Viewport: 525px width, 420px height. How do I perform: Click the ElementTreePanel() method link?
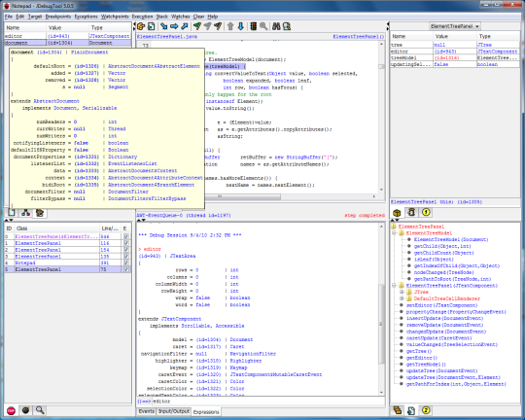tap(359, 37)
